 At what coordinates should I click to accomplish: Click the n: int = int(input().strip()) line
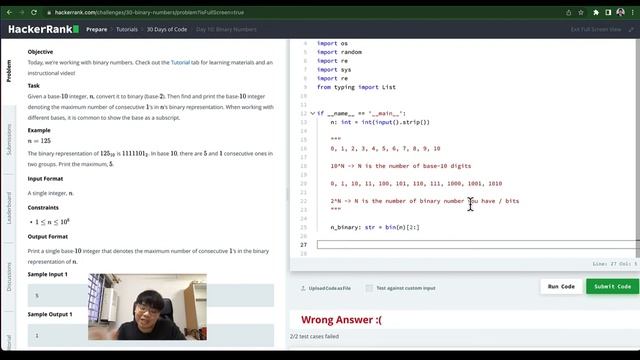(x=380, y=122)
